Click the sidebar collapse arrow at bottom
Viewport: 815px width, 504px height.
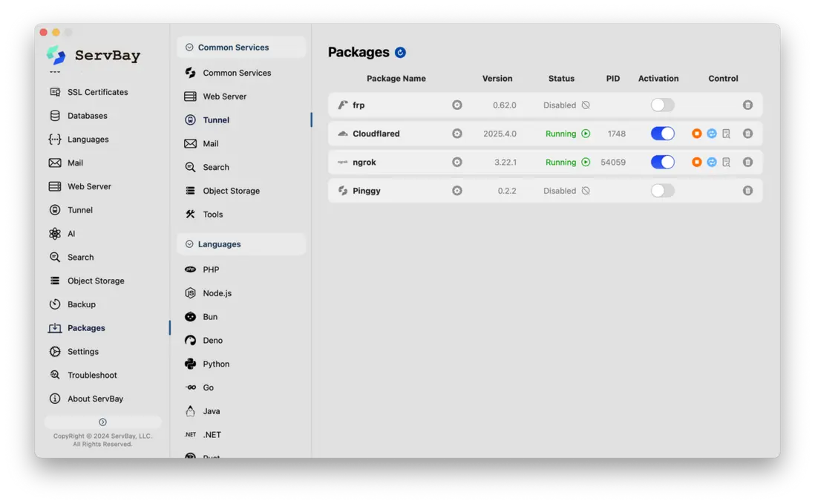(x=102, y=422)
